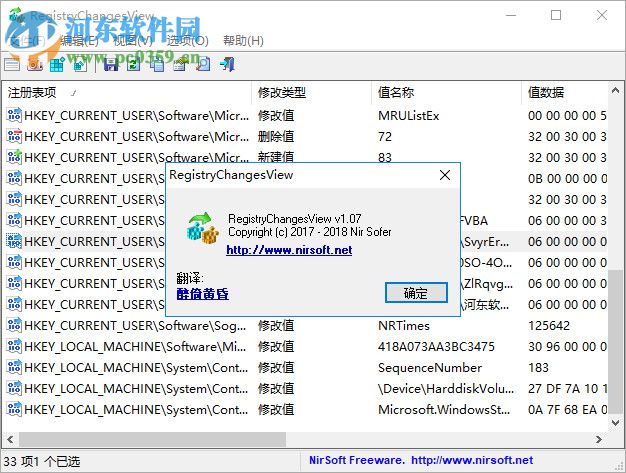Click the row icon of Microsoft.WindowsSt... entry
Screen dimensions: 626x473
click(x=14, y=409)
